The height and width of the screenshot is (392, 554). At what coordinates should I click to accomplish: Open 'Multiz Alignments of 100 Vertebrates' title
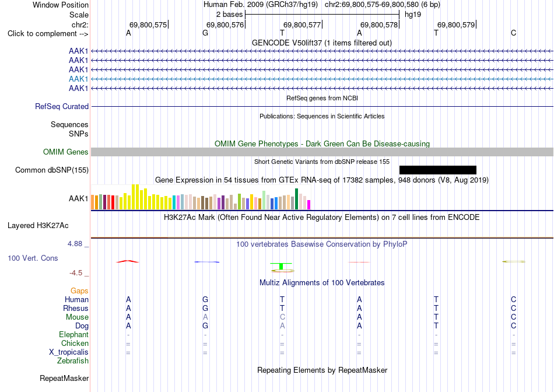[322, 283]
